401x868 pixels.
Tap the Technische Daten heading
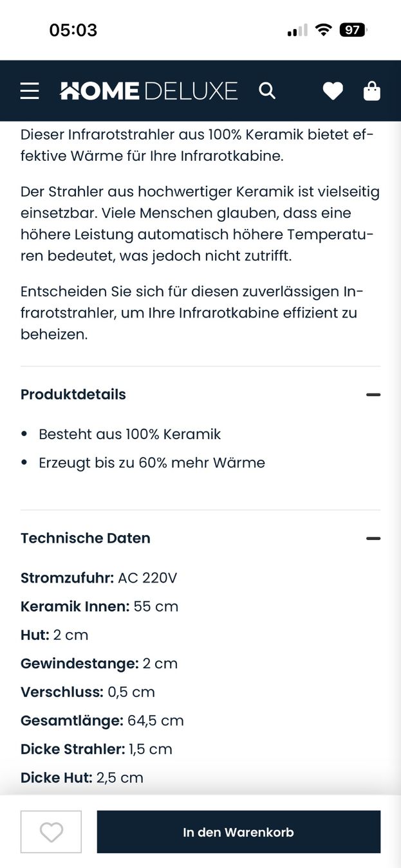point(86,538)
